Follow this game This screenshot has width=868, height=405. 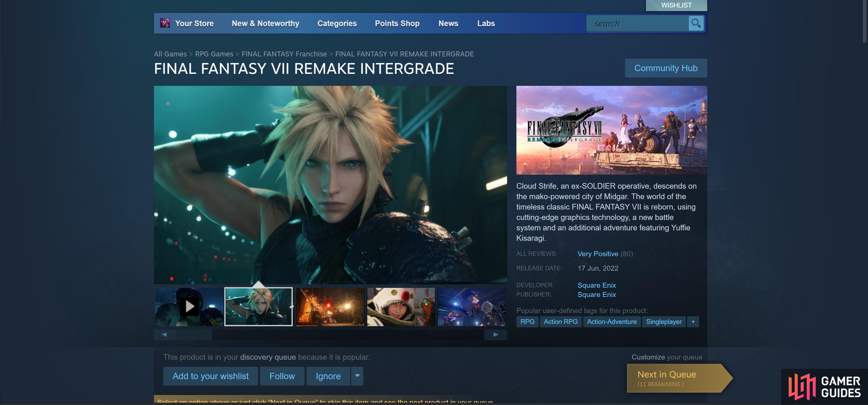tap(282, 376)
